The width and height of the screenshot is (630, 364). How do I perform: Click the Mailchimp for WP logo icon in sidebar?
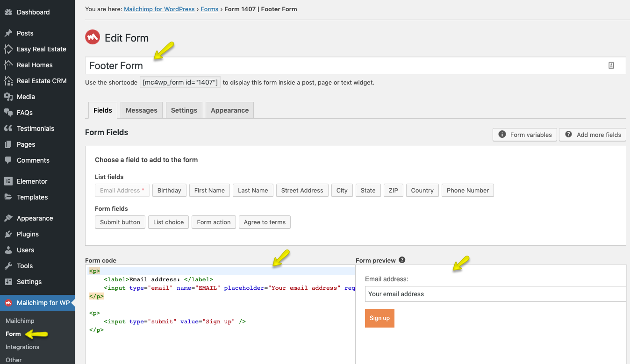(8, 303)
